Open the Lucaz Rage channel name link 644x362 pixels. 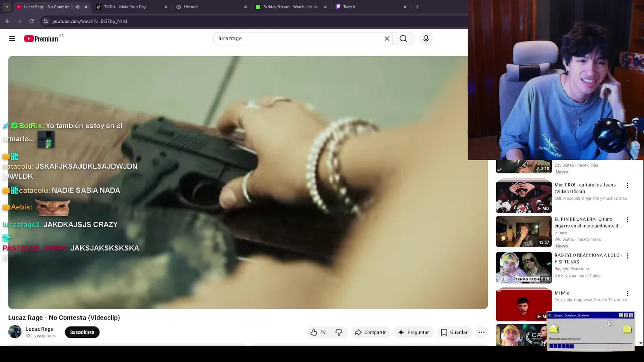click(39, 329)
